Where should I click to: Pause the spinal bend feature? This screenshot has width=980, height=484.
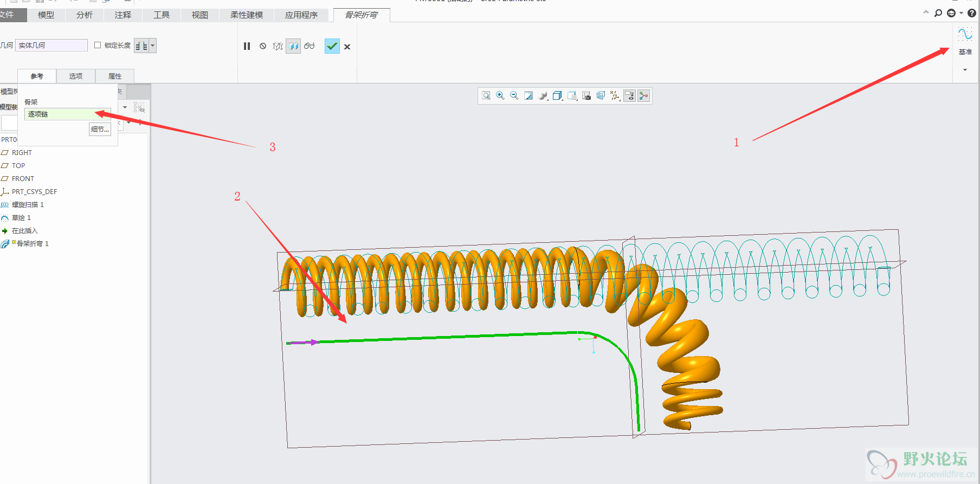coord(247,47)
